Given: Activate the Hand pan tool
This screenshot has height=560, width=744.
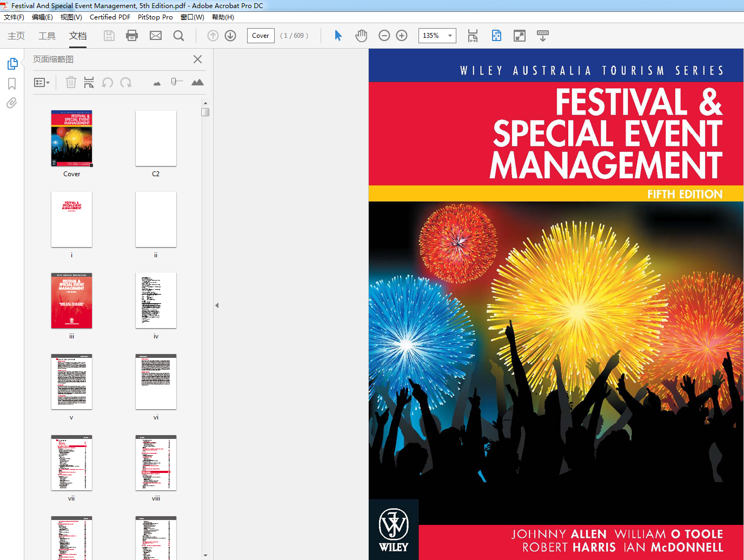Looking at the screenshot, I should 361,36.
